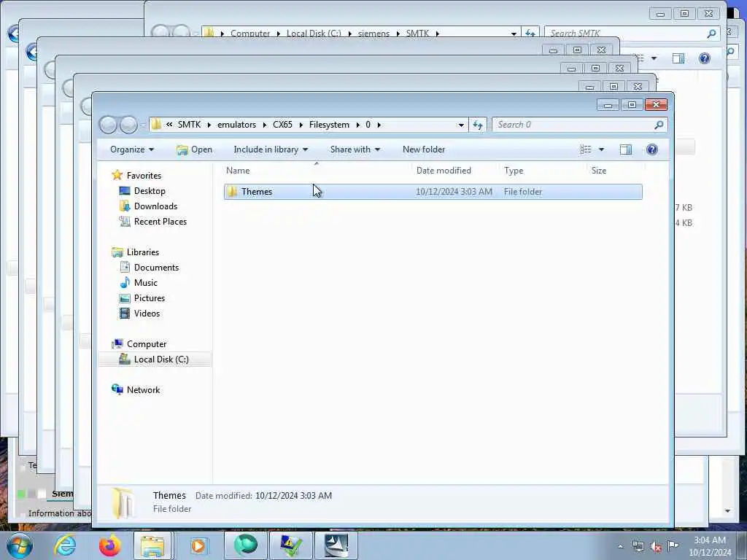Click the Search 0 input field
The width and height of the screenshot is (747, 560).
tap(579, 125)
